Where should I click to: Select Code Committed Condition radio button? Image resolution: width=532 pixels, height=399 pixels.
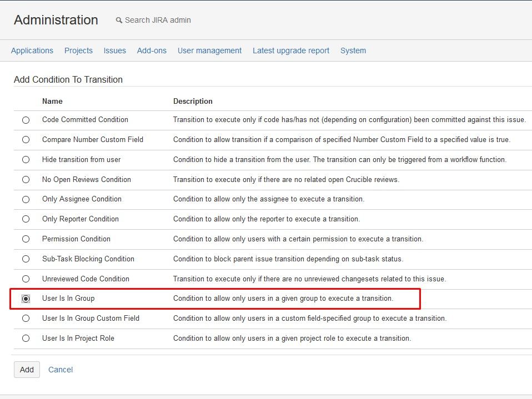(x=26, y=120)
